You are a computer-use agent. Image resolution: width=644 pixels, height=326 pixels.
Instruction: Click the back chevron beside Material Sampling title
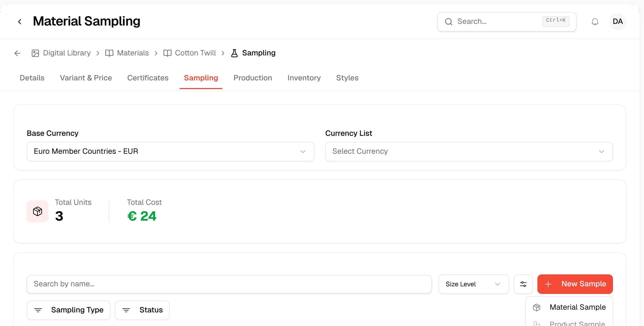pyautogui.click(x=20, y=22)
